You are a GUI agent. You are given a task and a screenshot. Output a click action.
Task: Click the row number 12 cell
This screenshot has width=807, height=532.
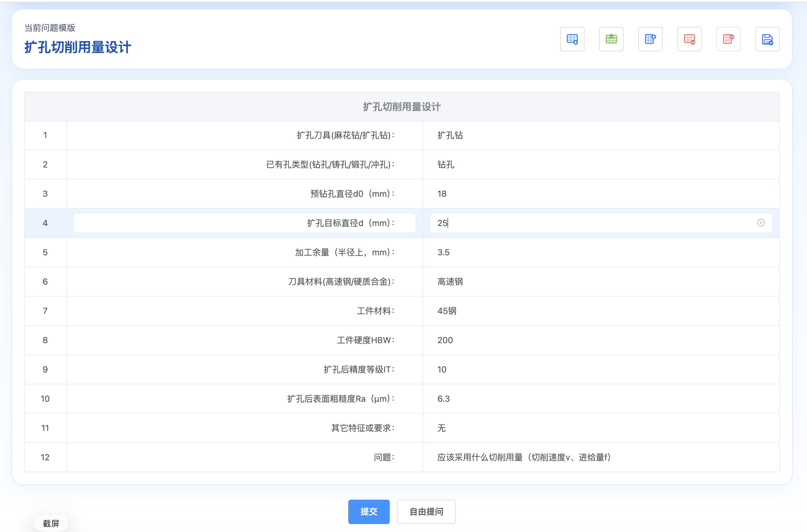45,457
